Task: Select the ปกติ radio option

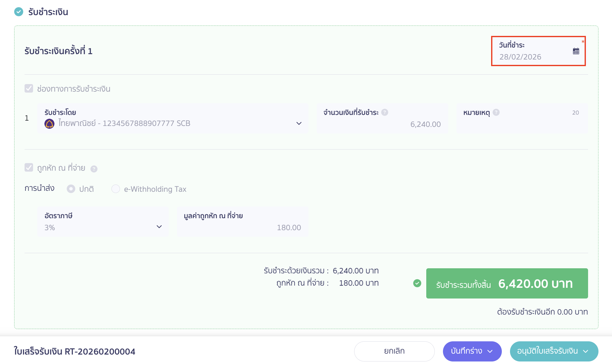Action: 71,189
